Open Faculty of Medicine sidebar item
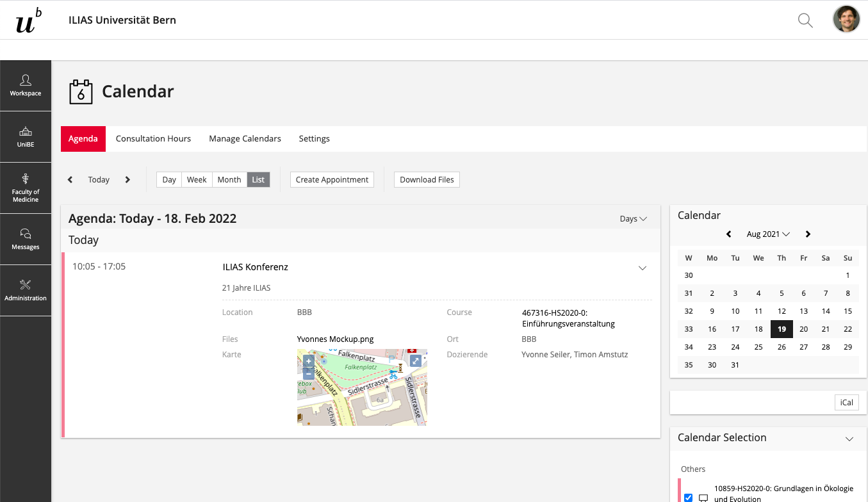This screenshot has height=502, width=868. coord(26,188)
